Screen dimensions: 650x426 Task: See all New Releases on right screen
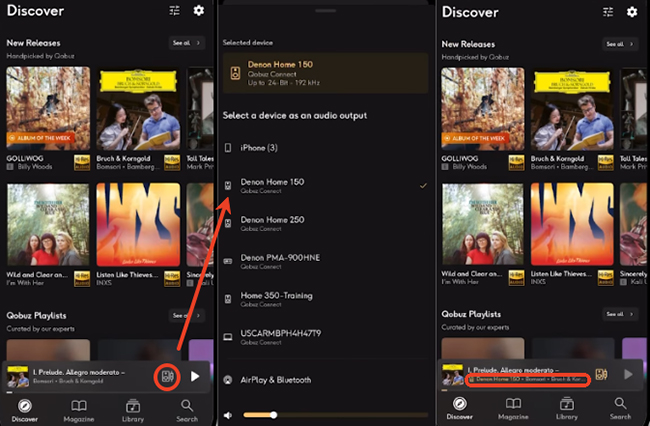[620, 44]
